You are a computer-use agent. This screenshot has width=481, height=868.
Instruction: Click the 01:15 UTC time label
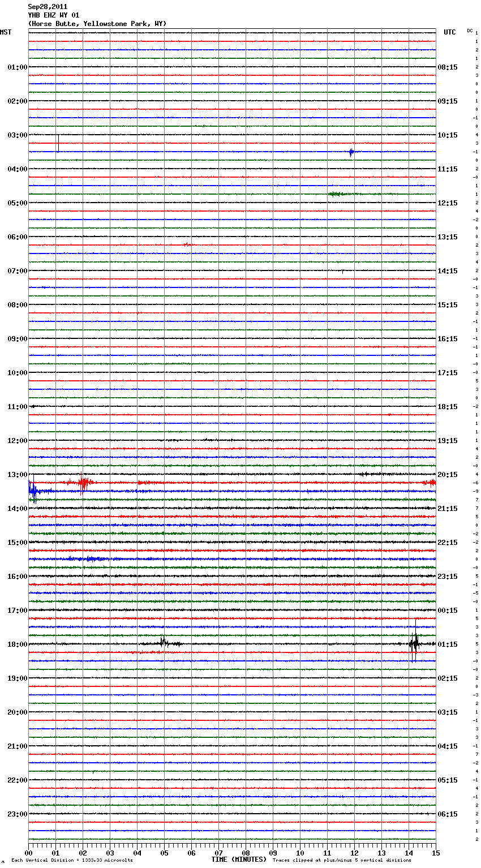(x=448, y=644)
